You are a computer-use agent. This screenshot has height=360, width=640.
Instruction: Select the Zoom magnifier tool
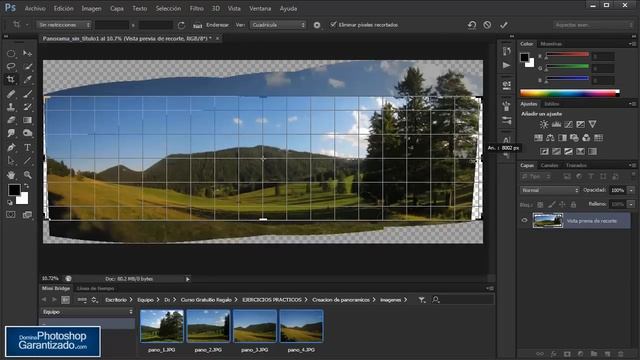(x=27, y=175)
